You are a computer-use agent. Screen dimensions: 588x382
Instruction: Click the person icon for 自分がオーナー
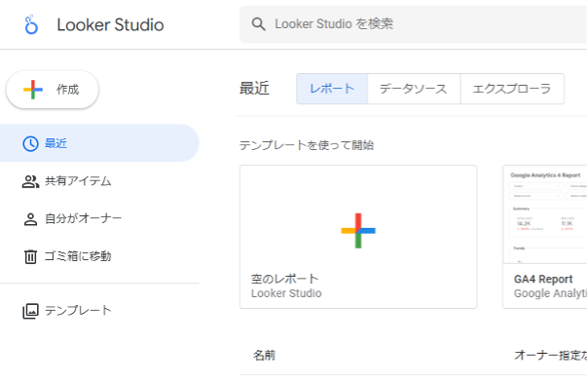pyautogui.click(x=30, y=219)
